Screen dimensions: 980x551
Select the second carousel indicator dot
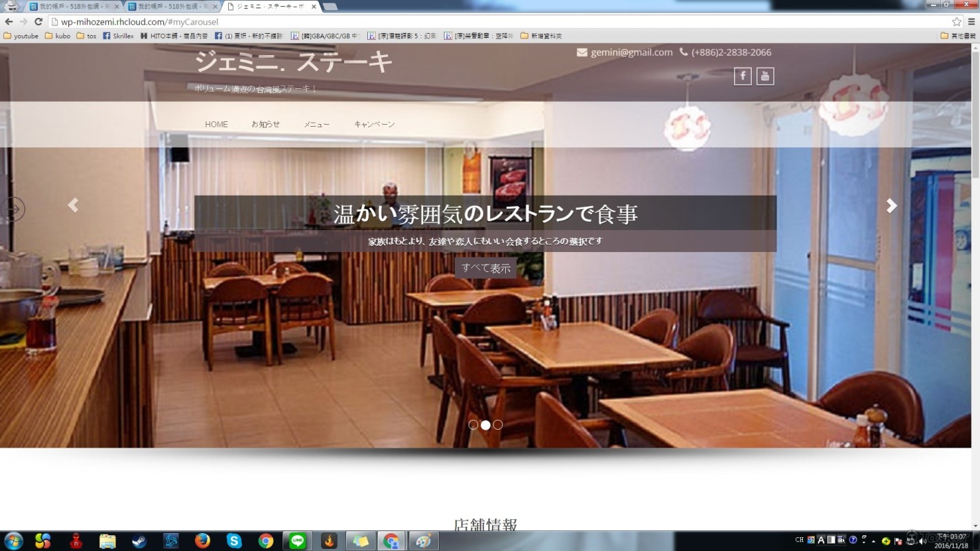[x=486, y=425]
